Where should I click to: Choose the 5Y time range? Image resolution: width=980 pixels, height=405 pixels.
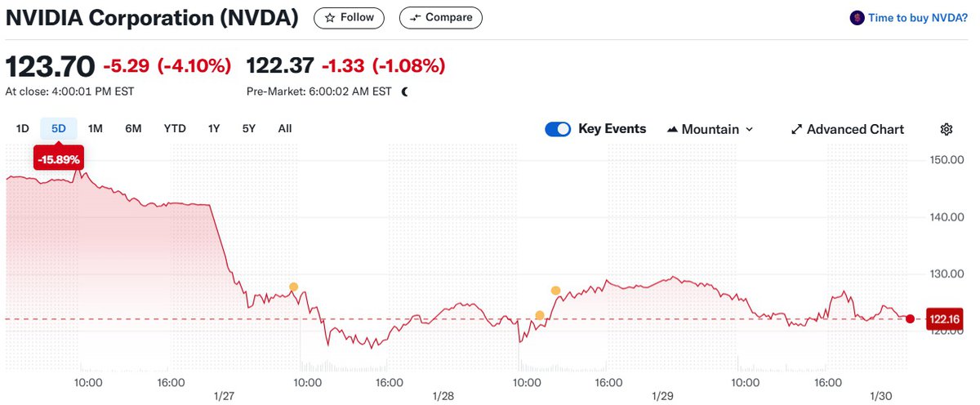pyautogui.click(x=249, y=128)
